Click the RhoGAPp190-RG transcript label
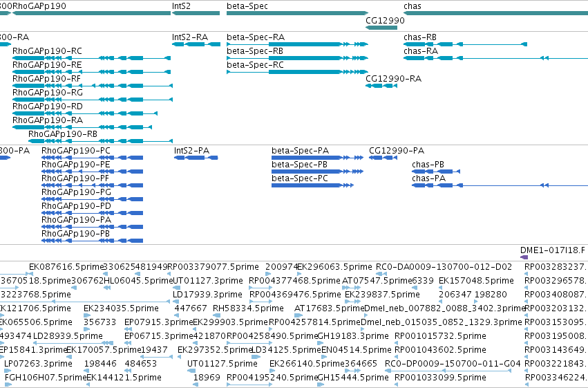 [x=48, y=93]
